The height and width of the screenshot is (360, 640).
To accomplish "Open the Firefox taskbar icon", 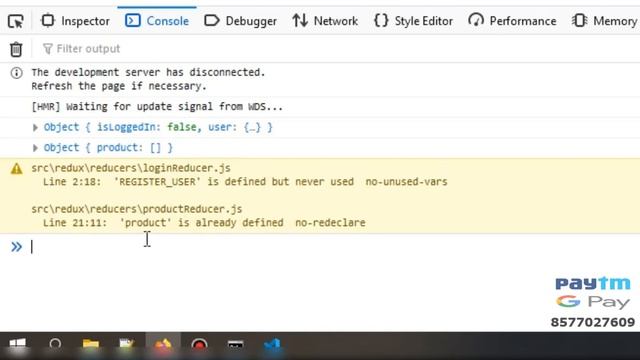I will coord(163,345).
